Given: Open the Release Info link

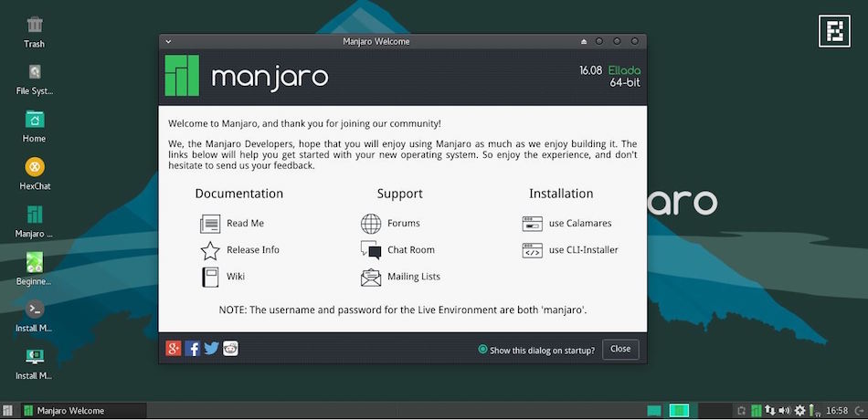Looking at the screenshot, I should tap(253, 250).
